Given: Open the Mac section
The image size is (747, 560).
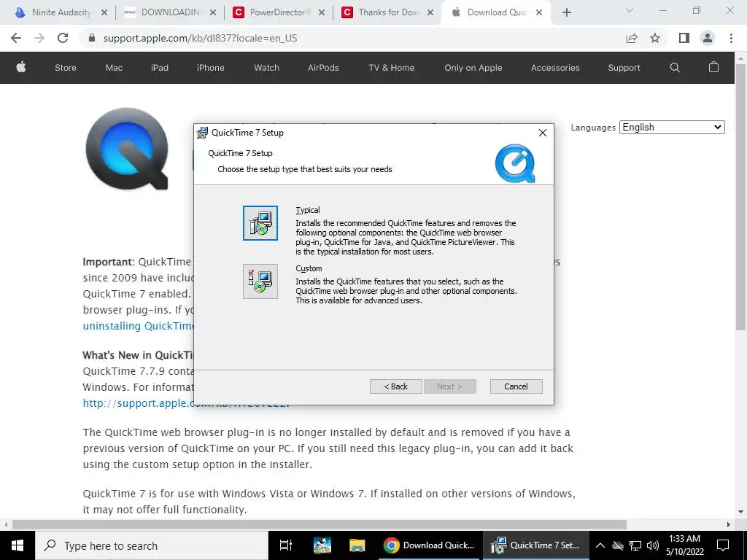Looking at the screenshot, I should [114, 68].
